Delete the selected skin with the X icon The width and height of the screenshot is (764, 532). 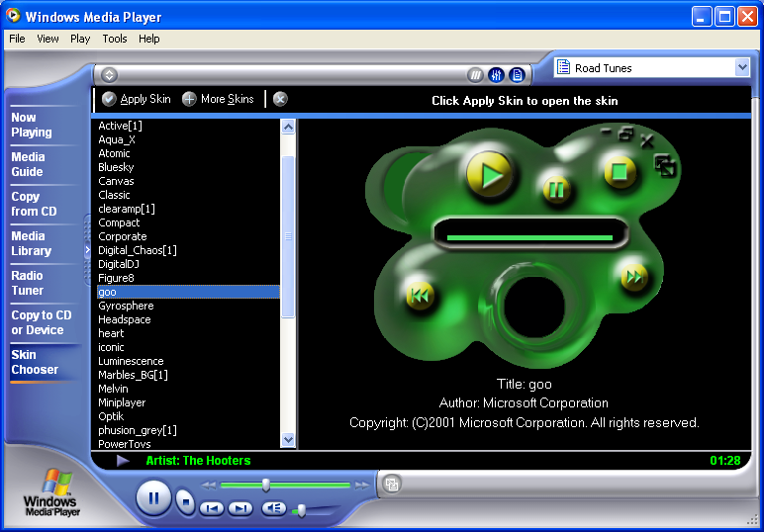(x=280, y=99)
